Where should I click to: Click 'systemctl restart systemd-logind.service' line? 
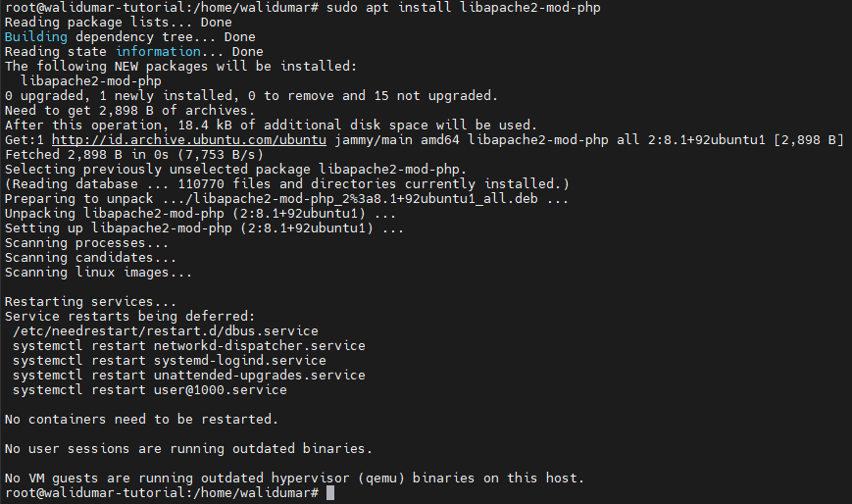coord(170,360)
